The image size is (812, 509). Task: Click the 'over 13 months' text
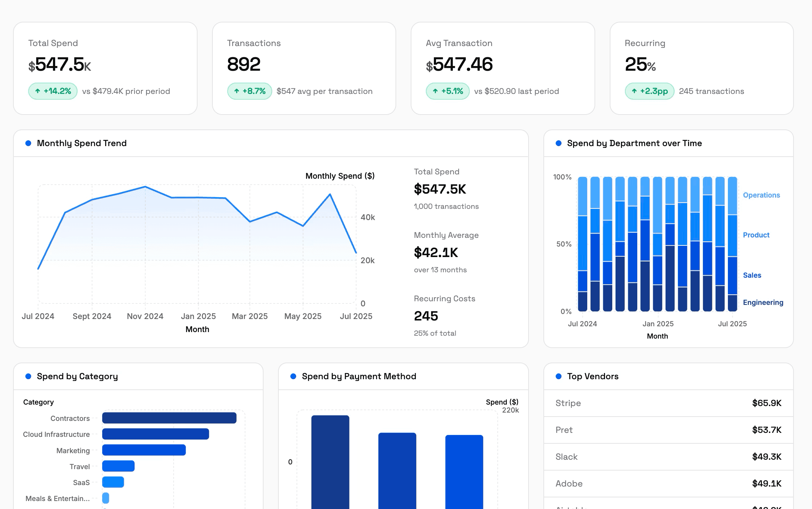440,270
